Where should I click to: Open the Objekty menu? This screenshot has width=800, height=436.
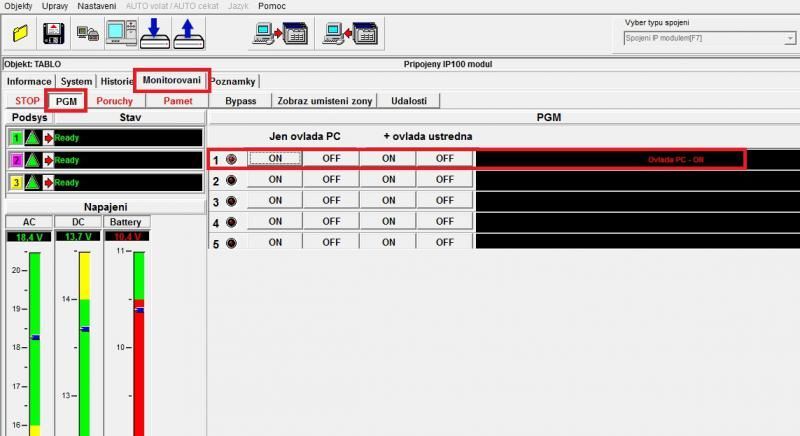pyautogui.click(x=19, y=6)
